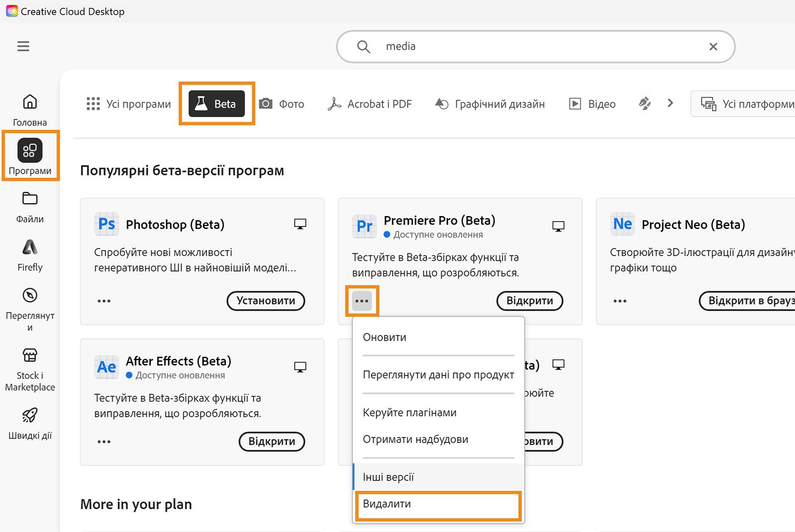Click the search magnifier icon
795x532 pixels.
(364, 47)
